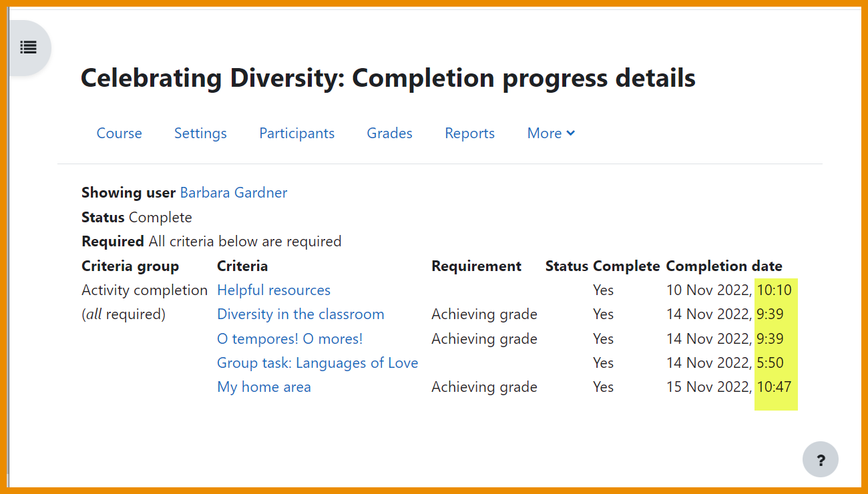
Task: Open the Helpful resources activity
Action: pos(273,290)
